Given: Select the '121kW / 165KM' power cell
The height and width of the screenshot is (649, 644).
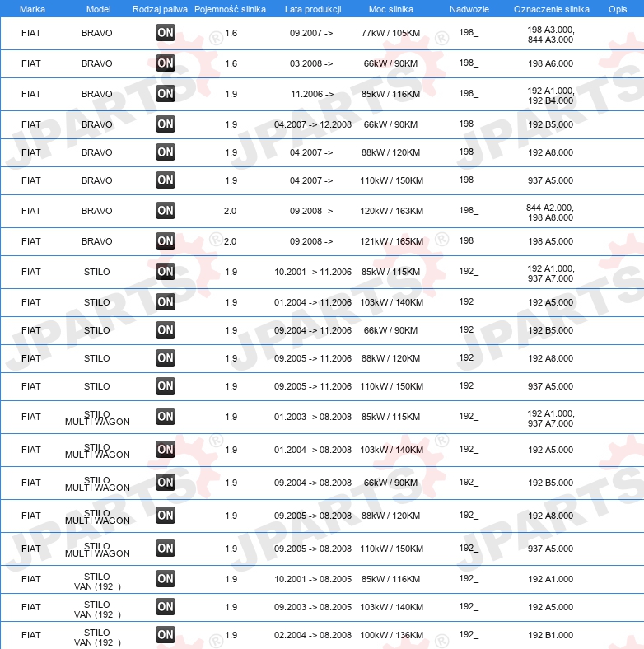Looking at the screenshot, I should 391,241.
